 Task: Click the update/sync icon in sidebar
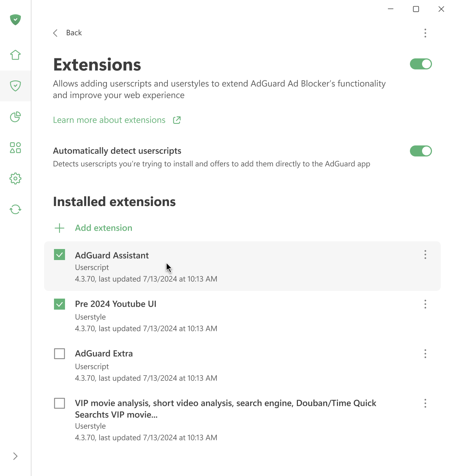(15, 209)
